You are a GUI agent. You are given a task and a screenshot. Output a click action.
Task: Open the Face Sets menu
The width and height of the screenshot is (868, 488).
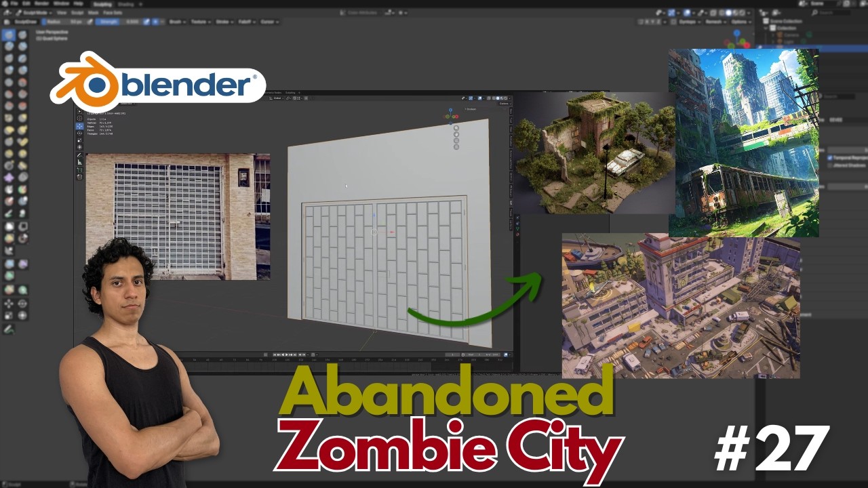[113, 13]
